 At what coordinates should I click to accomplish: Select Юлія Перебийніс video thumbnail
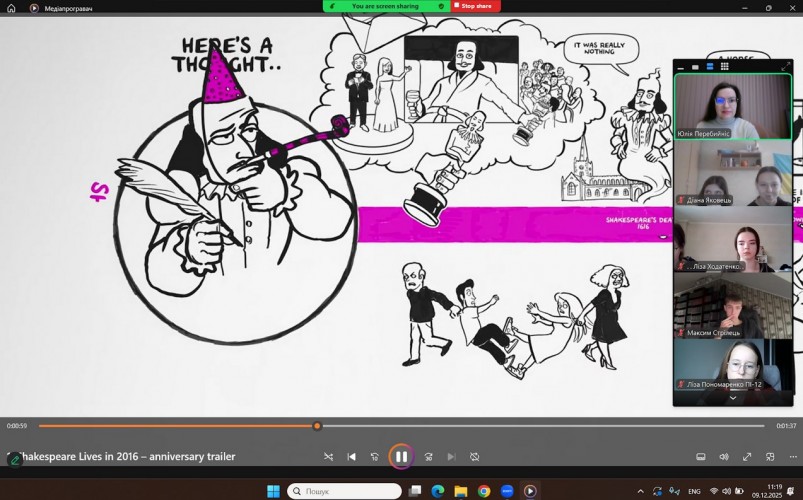[x=732, y=106]
